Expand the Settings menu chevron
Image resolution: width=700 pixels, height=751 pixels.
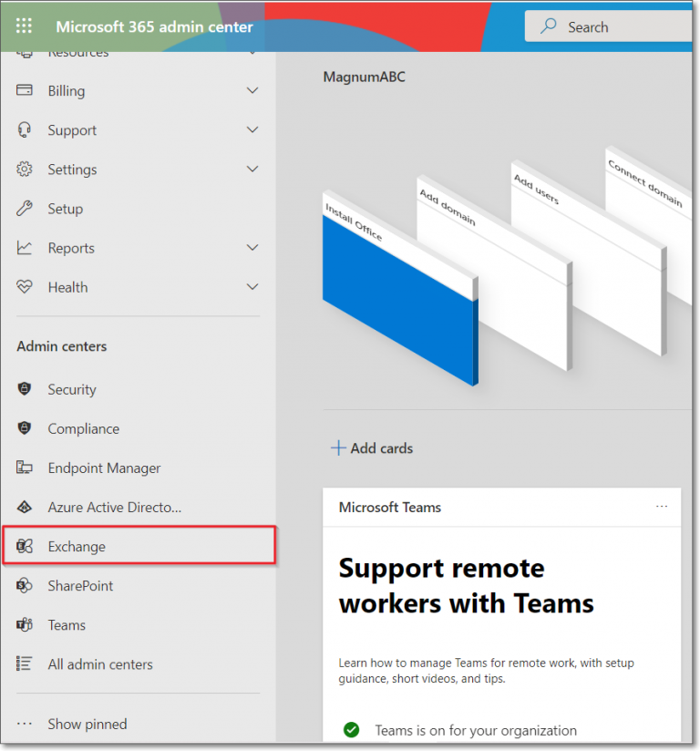point(252,169)
